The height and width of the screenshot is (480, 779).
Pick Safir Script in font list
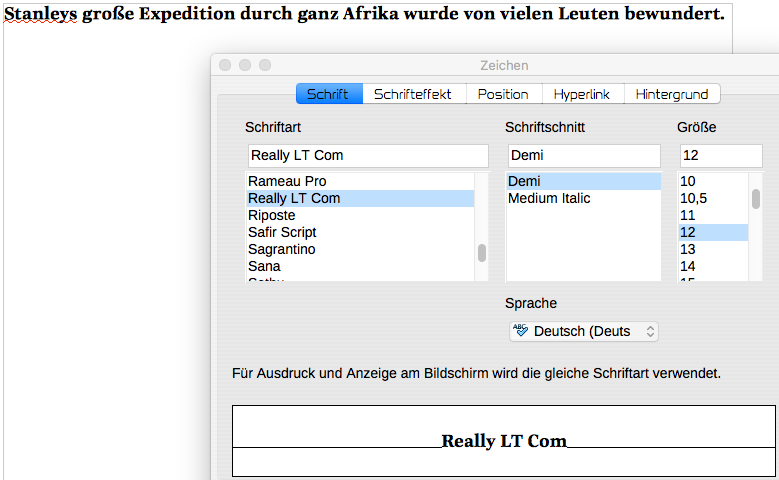tap(282, 232)
